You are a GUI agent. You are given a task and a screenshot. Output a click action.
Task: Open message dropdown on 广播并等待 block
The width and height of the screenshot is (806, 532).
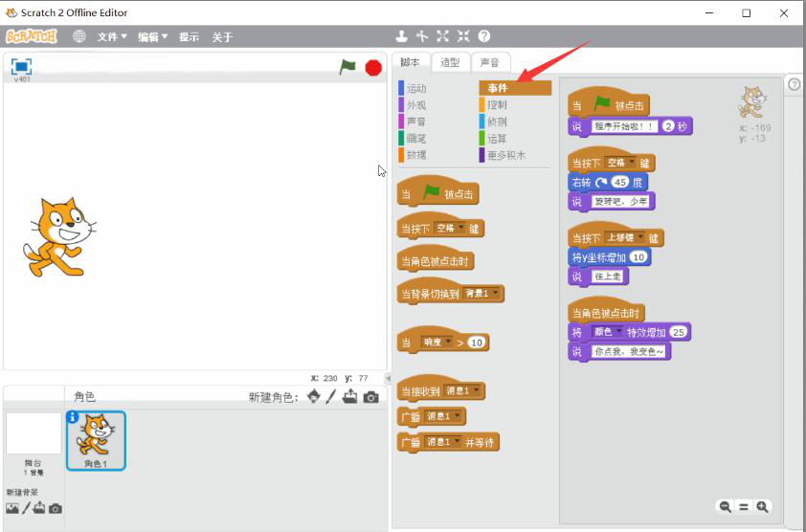[442, 442]
